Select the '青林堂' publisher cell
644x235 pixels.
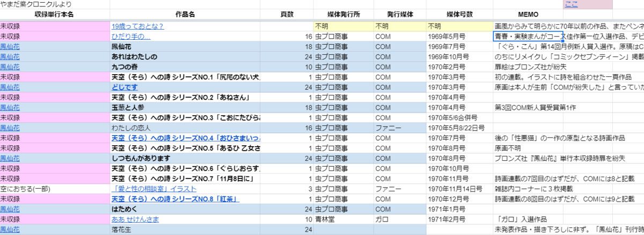click(x=343, y=219)
